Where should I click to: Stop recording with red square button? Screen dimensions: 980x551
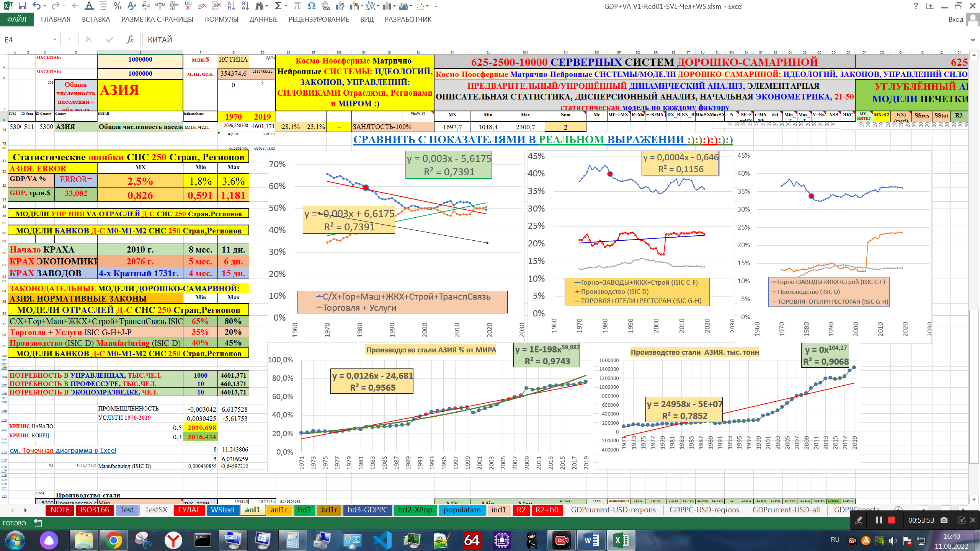pyautogui.click(x=892, y=520)
